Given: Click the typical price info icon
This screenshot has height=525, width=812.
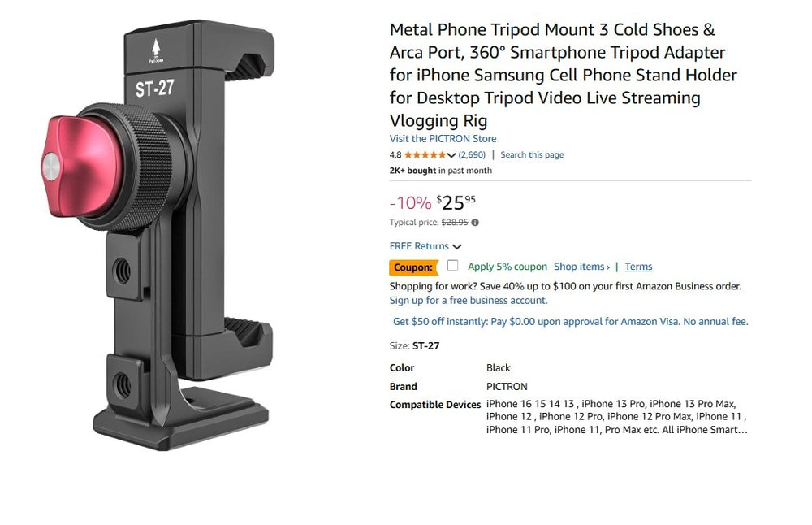Looking at the screenshot, I should (x=475, y=223).
